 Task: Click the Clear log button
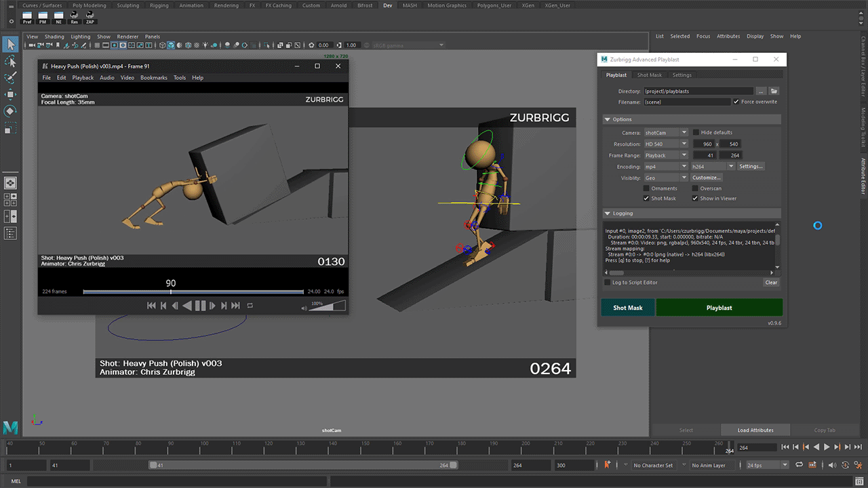click(x=771, y=283)
